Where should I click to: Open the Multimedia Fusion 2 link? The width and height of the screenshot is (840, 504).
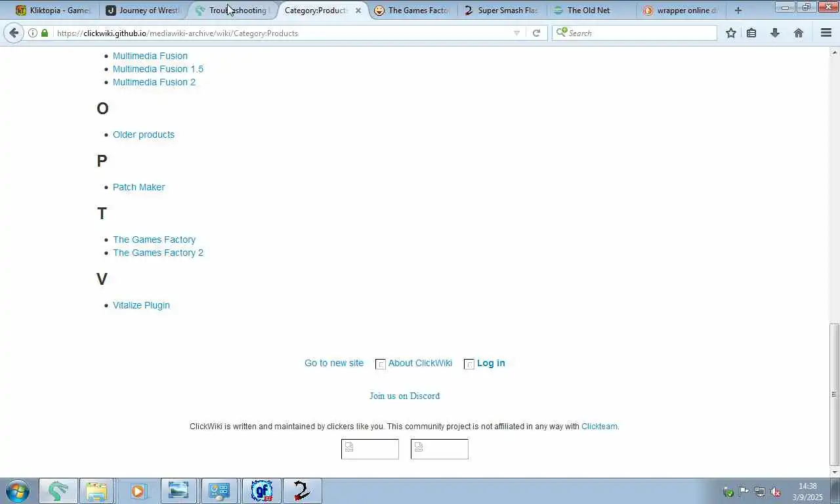coord(154,82)
